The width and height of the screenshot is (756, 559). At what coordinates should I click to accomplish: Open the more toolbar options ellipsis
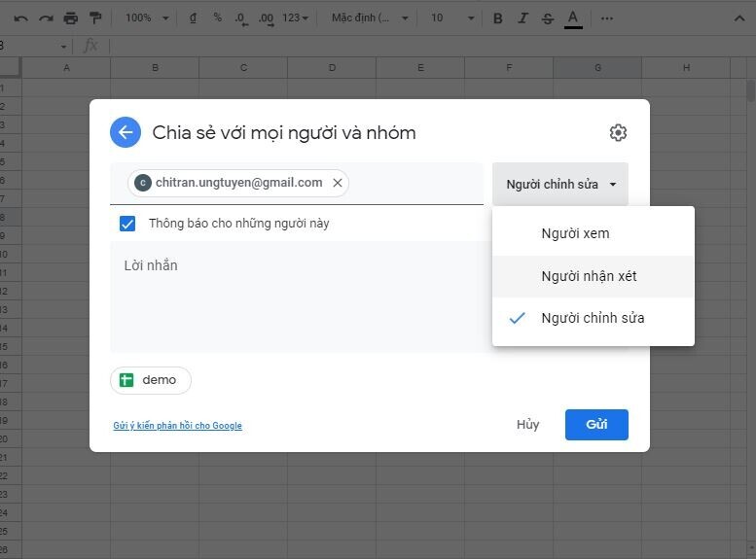pyautogui.click(x=607, y=18)
